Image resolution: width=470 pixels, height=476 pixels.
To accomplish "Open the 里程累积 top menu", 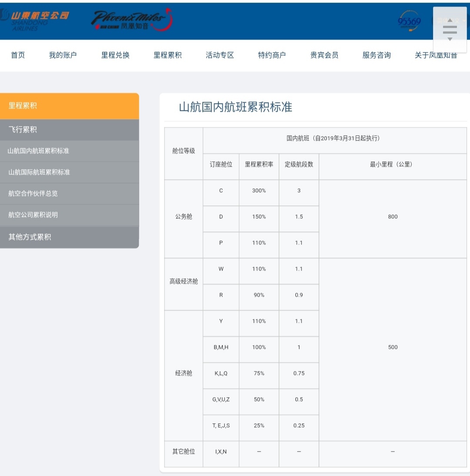I will [168, 55].
